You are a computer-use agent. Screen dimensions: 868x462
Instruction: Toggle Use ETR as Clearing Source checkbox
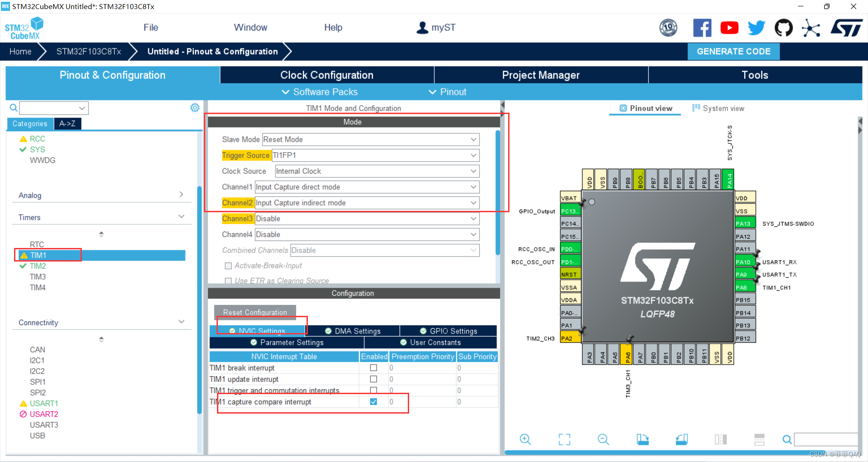tap(228, 281)
